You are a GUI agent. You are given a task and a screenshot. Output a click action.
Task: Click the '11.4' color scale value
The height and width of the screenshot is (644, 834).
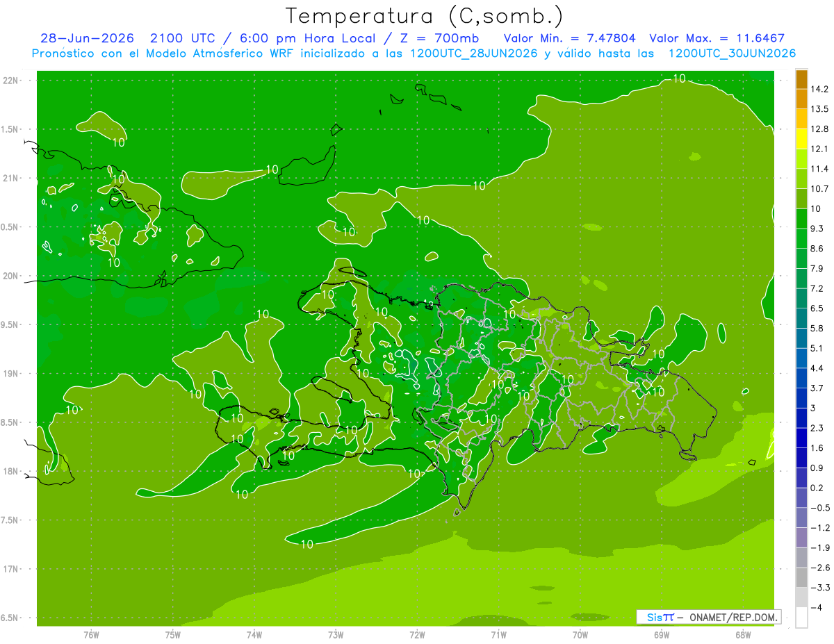click(x=819, y=169)
